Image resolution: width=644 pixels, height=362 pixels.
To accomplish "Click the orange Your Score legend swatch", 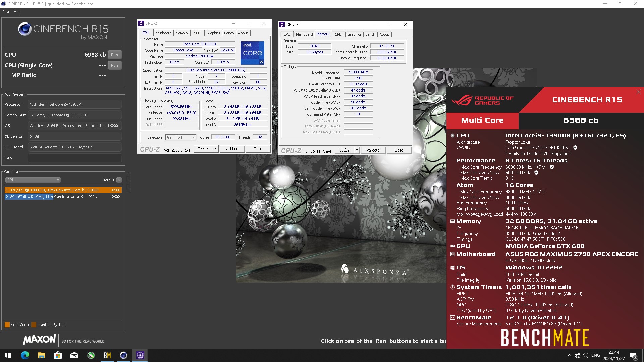I will coord(7,325).
